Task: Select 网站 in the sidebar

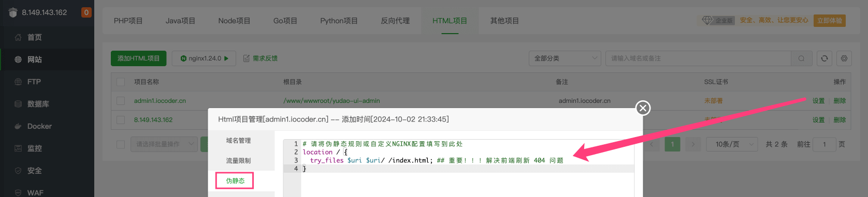Action: coord(47,59)
